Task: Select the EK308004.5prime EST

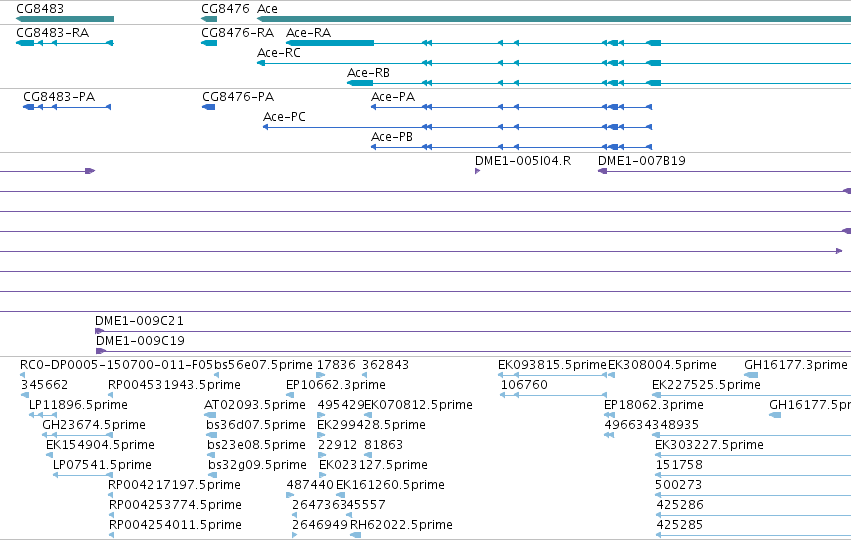Action: 611,375
